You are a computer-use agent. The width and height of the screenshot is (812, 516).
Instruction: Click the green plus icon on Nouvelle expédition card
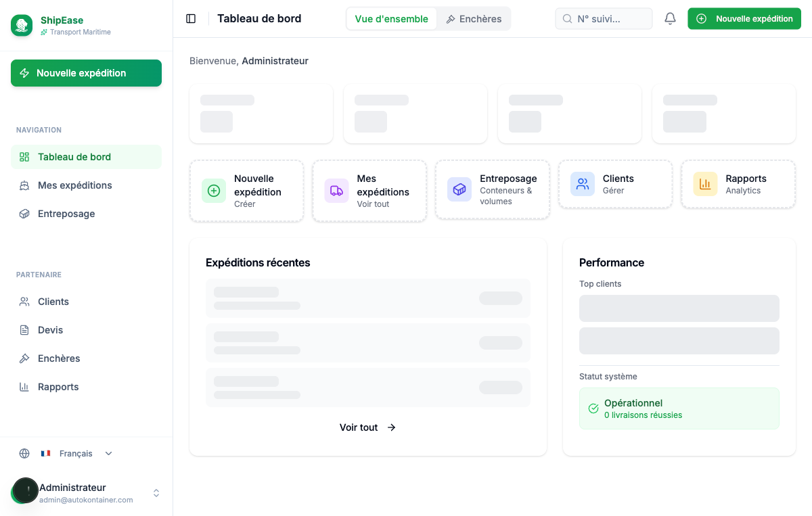pos(214,191)
